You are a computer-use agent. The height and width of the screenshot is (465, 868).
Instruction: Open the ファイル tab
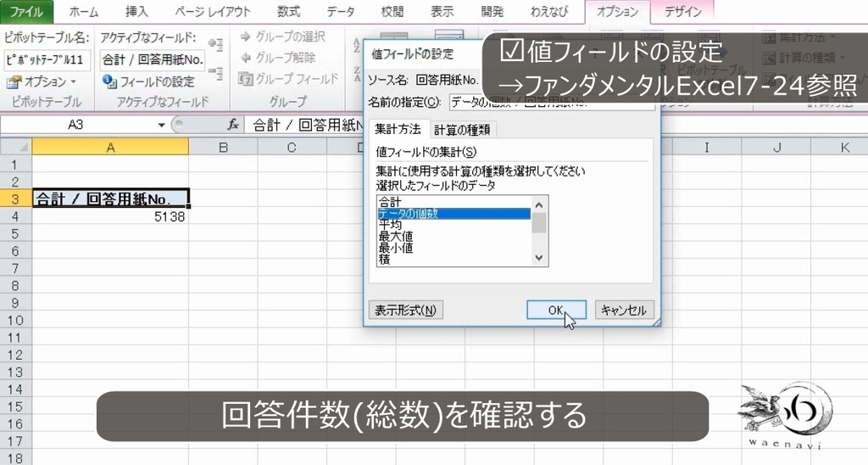point(26,12)
